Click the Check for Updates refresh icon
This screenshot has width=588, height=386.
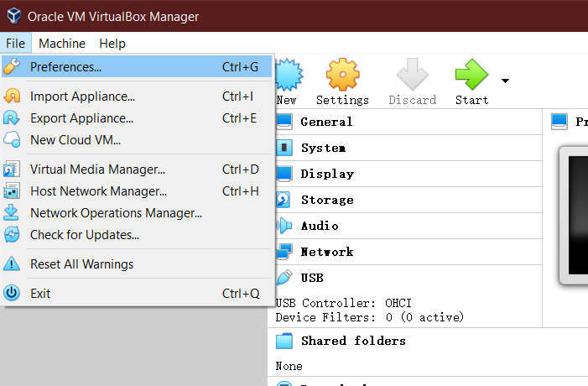tap(12, 234)
